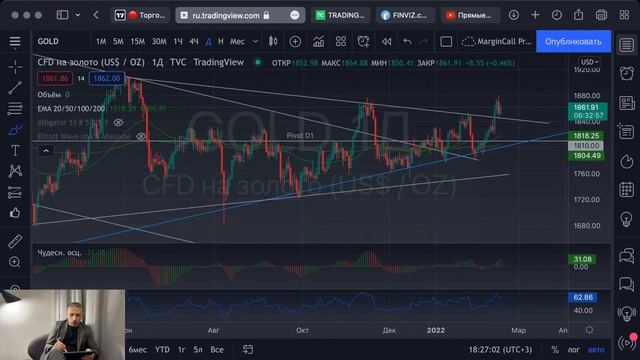The width and height of the screenshot is (640, 360).
Task: Set chart range to Все
Action: tap(217, 350)
